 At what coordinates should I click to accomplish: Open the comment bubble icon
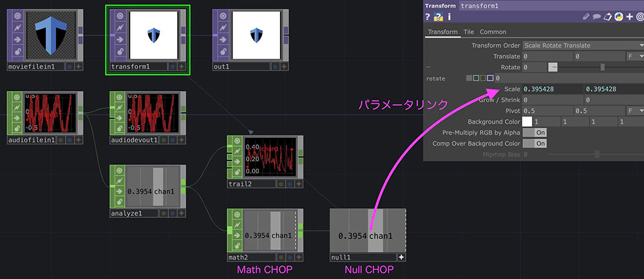pos(597,17)
